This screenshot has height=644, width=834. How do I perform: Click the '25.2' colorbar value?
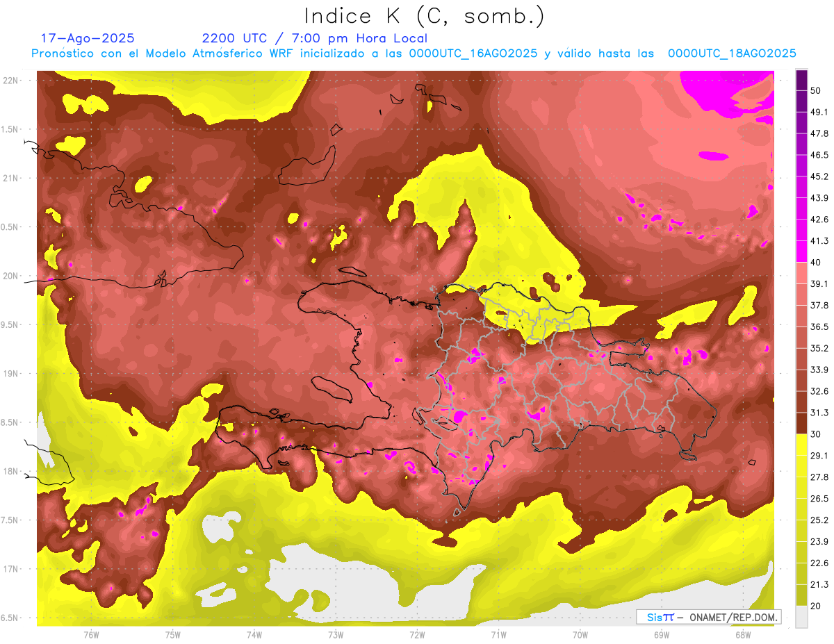(820, 520)
